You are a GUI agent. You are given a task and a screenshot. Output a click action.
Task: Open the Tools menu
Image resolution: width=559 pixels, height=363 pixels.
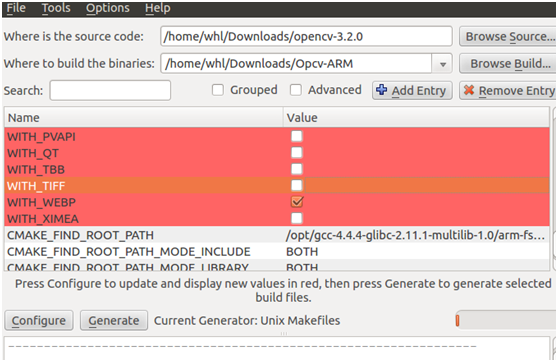point(56,8)
